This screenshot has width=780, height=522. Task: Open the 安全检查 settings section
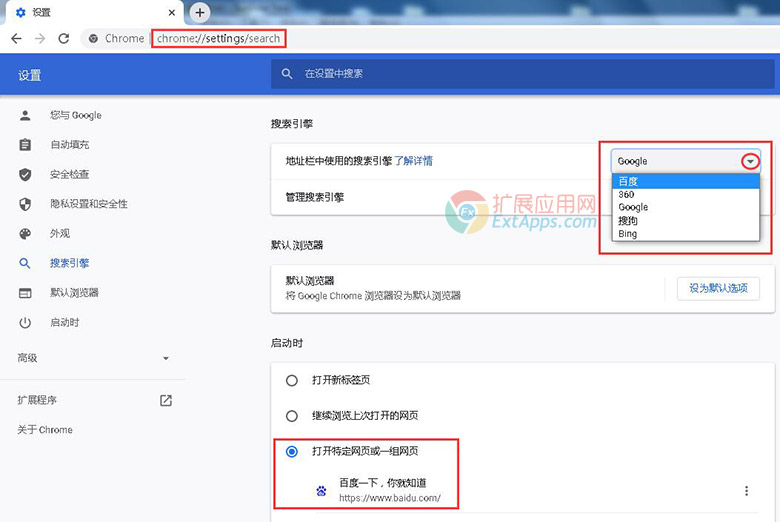(x=70, y=174)
